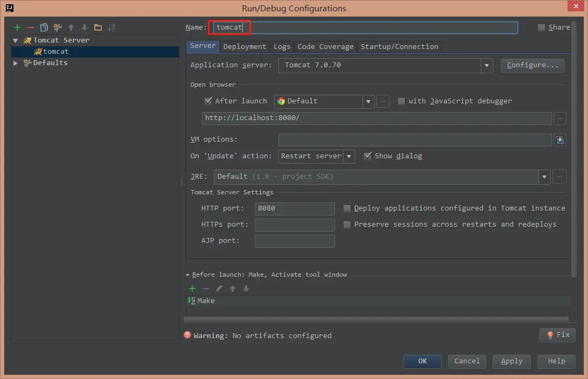The height and width of the screenshot is (379, 588).
Task: Move the Before launch task down
Action: [x=246, y=288]
